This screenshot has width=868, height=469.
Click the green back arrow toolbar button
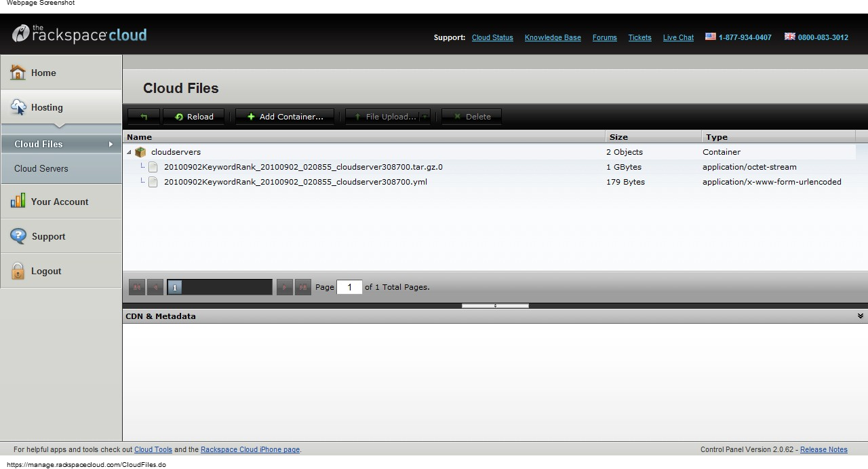[144, 117]
